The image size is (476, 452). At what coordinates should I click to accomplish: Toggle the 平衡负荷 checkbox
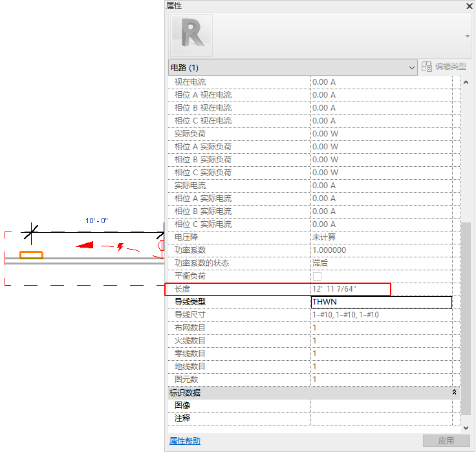pyautogui.click(x=317, y=276)
